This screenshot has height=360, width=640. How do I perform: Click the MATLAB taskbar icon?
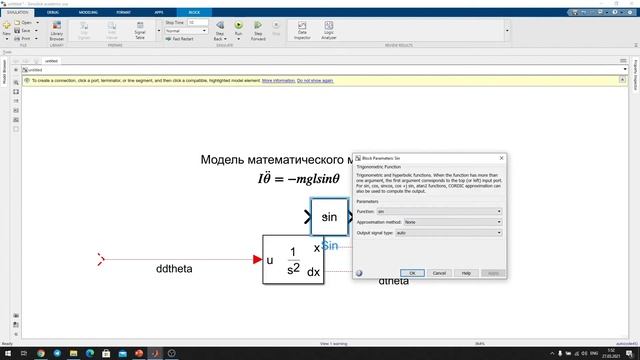(155, 353)
